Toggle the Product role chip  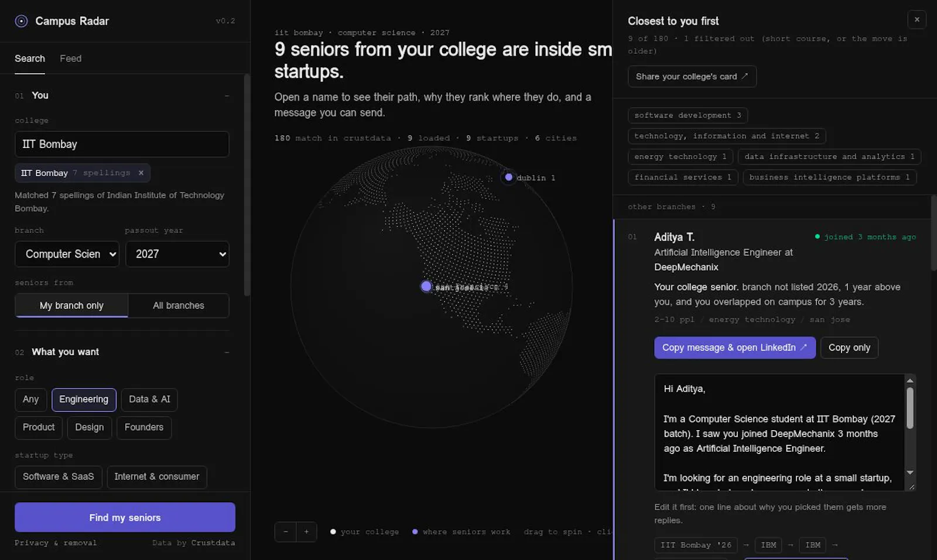tap(39, 428)
